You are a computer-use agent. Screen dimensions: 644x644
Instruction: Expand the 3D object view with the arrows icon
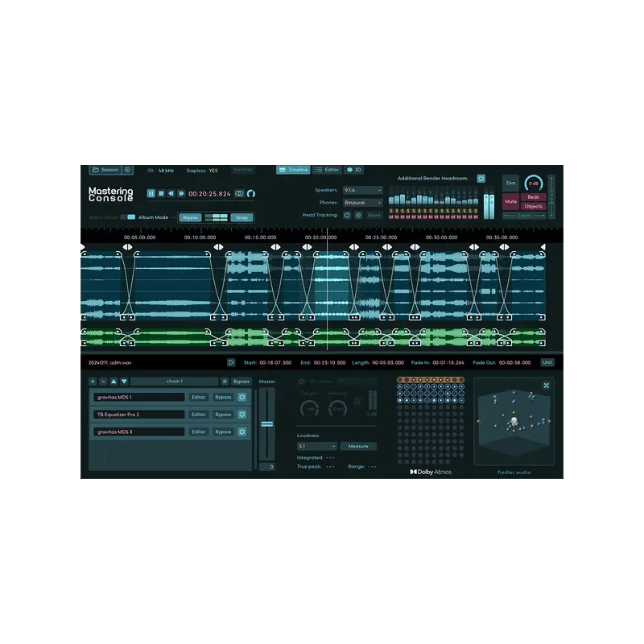coord(547,386)
